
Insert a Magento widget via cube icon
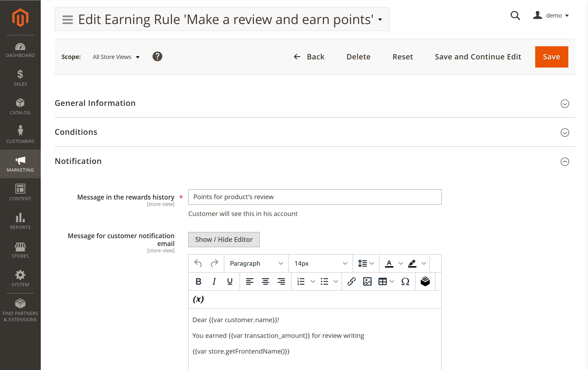tap(425, 281)
